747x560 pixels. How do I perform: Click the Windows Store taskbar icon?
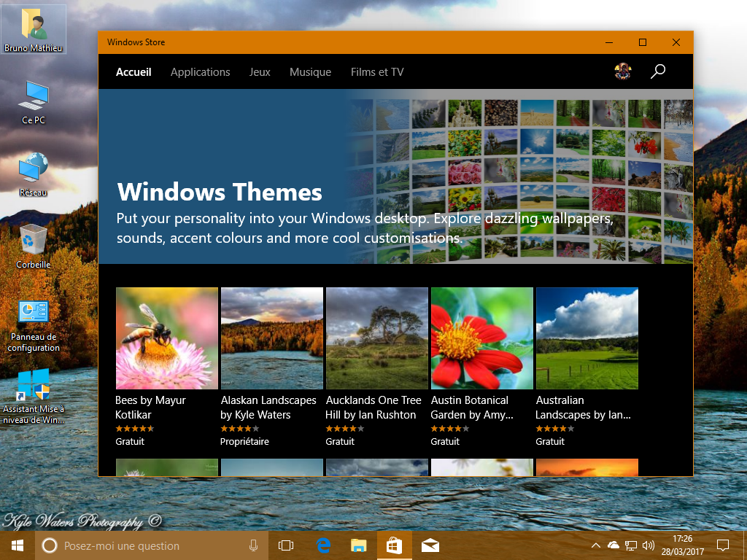(x=395, y=545)
